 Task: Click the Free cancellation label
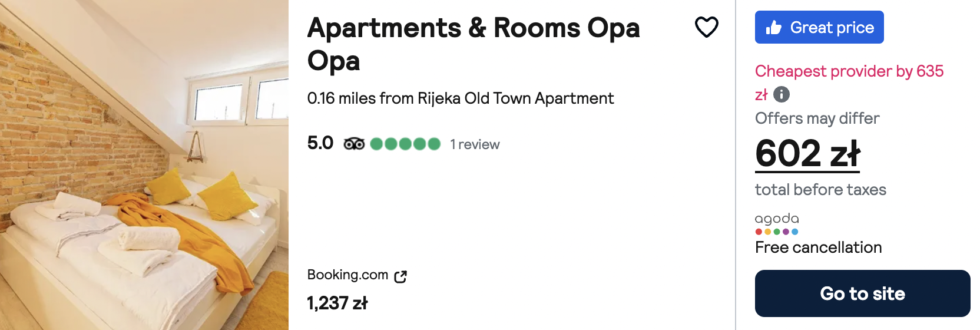[818, 247]
